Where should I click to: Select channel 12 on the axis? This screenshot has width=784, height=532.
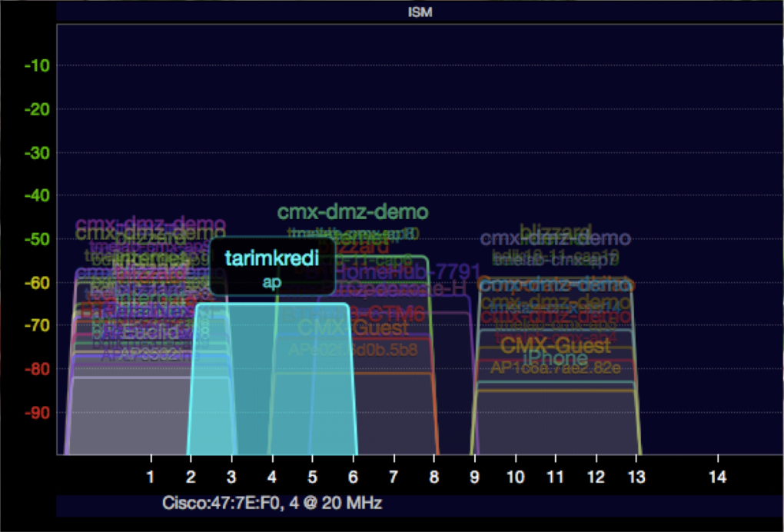596,477
